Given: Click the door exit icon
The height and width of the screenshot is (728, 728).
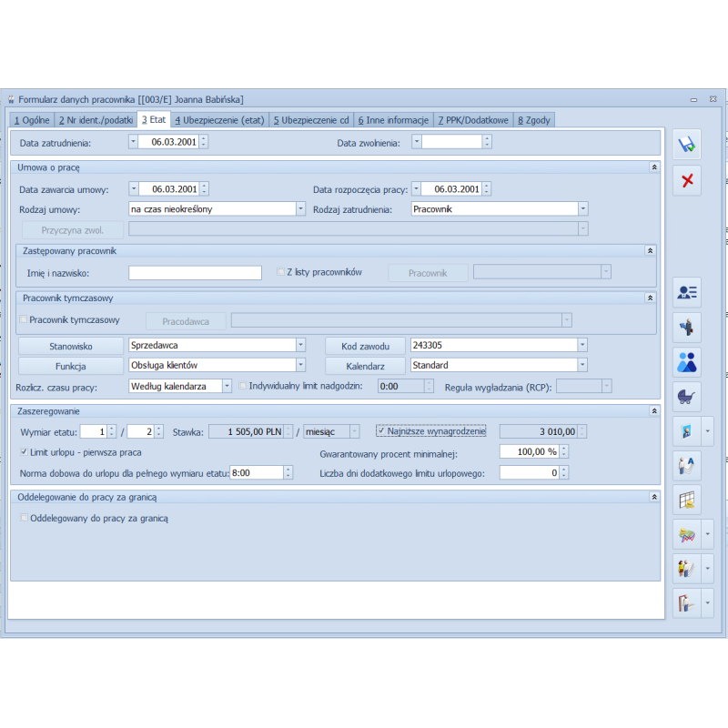Looking at the screenshot, I should pos(686,602).
